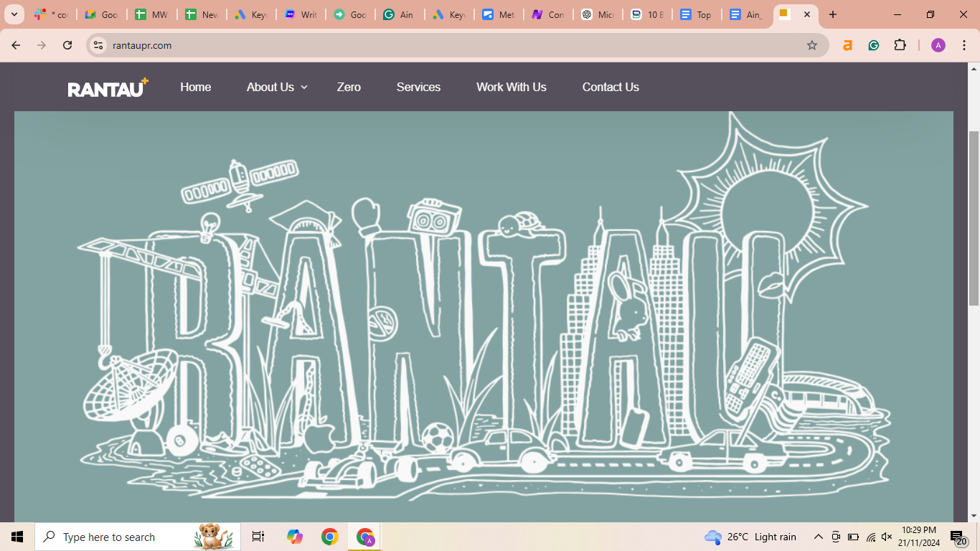Open the clock showing 10:29 PM
Viewport: 980px width, 551px height.
click(919, 537)
